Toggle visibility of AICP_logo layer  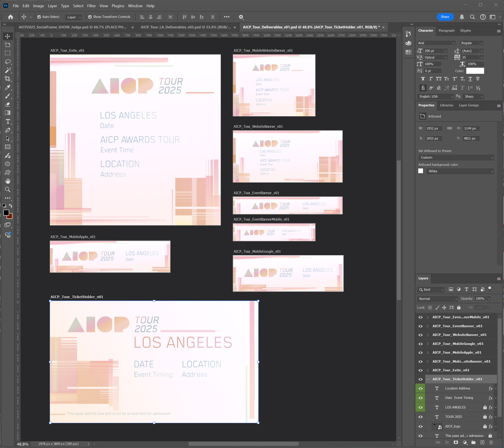420,427
